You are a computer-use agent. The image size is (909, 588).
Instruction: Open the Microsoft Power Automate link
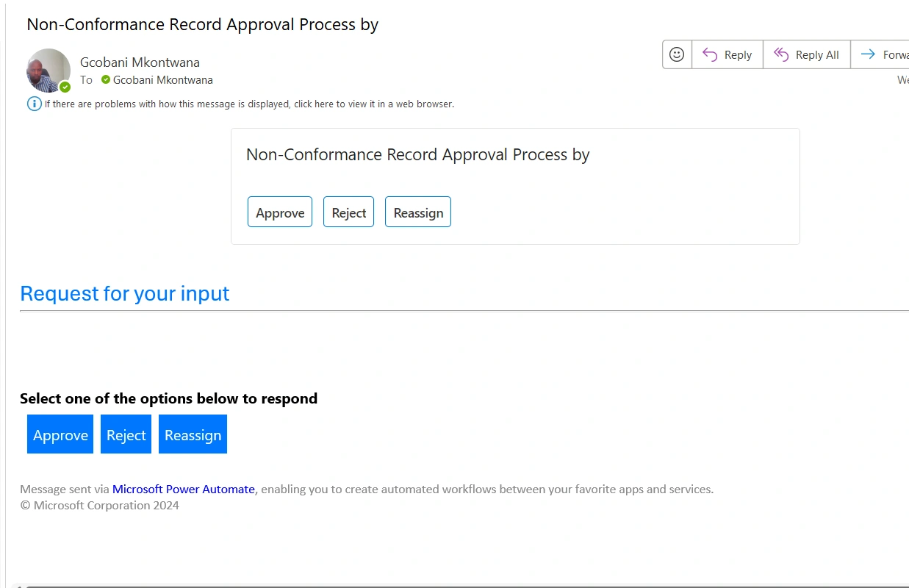(184, 489)
